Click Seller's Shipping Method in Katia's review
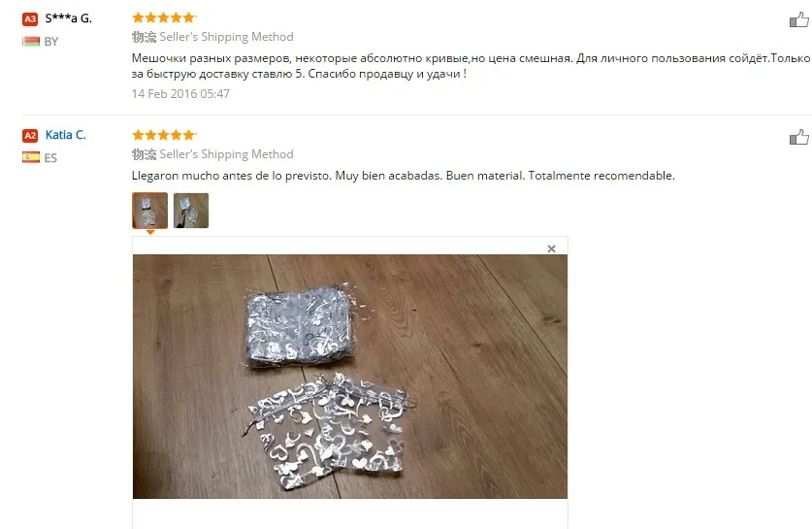This screenshot has width=812, height=529. [226, 154]
